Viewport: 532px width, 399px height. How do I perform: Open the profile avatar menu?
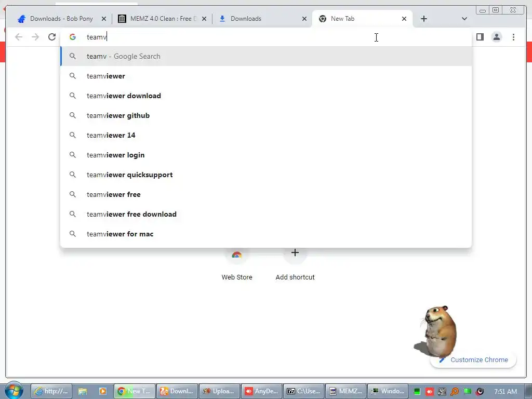click(x=496, y=37)
